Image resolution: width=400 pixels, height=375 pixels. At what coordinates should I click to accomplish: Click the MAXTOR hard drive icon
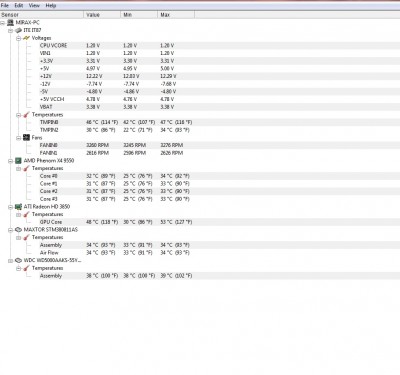click(18, 230)
